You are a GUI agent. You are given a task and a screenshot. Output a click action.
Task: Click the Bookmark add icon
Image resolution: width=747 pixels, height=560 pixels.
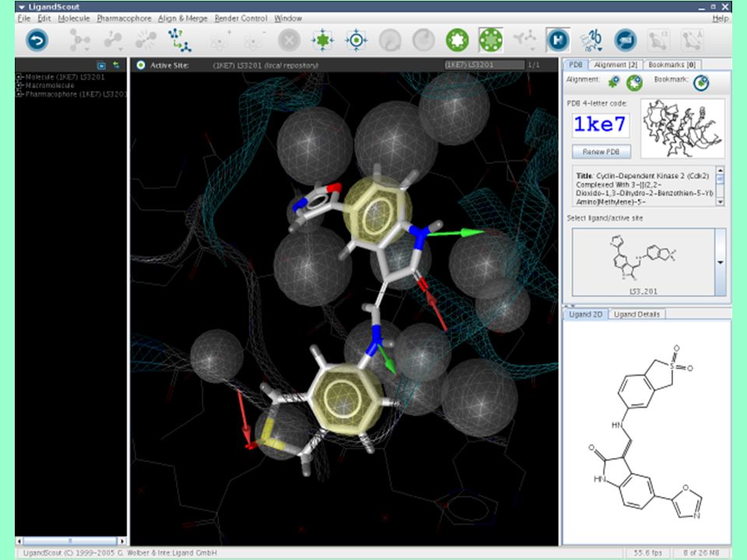pyautogui.click(x=701, y=83)
